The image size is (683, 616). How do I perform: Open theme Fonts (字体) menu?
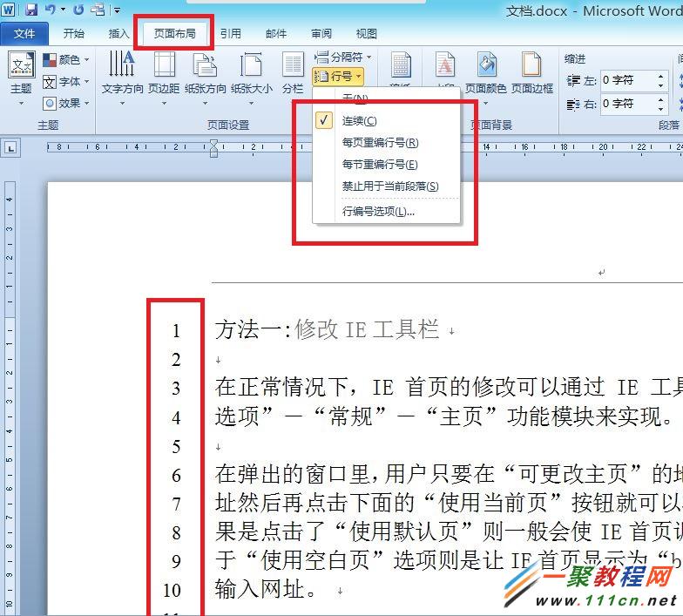[66, 82]
